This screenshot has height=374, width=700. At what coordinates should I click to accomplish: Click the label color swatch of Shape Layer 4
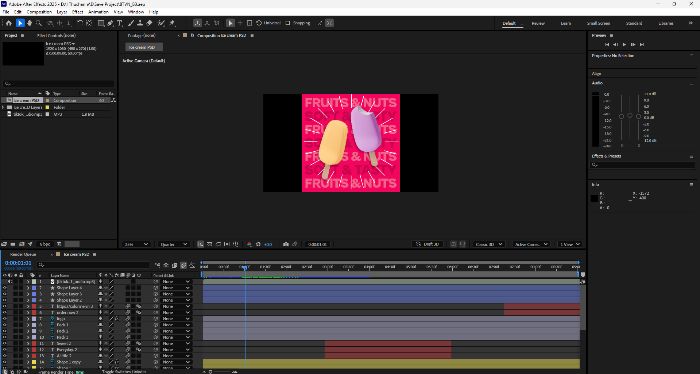pos(34,288)
